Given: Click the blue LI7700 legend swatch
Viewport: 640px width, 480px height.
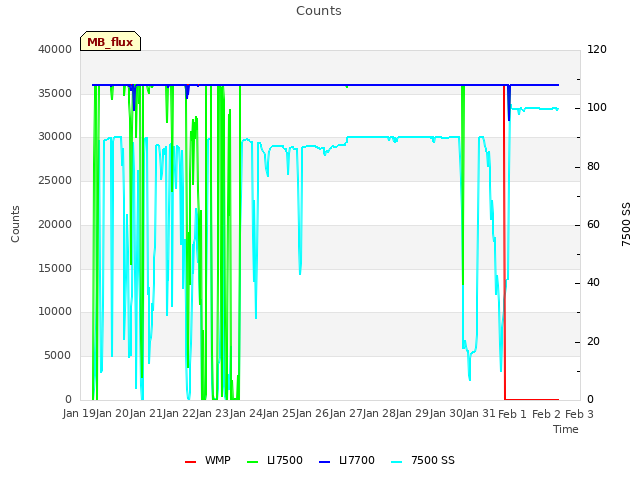Looking at the screenshot, I should pos(324,462).
